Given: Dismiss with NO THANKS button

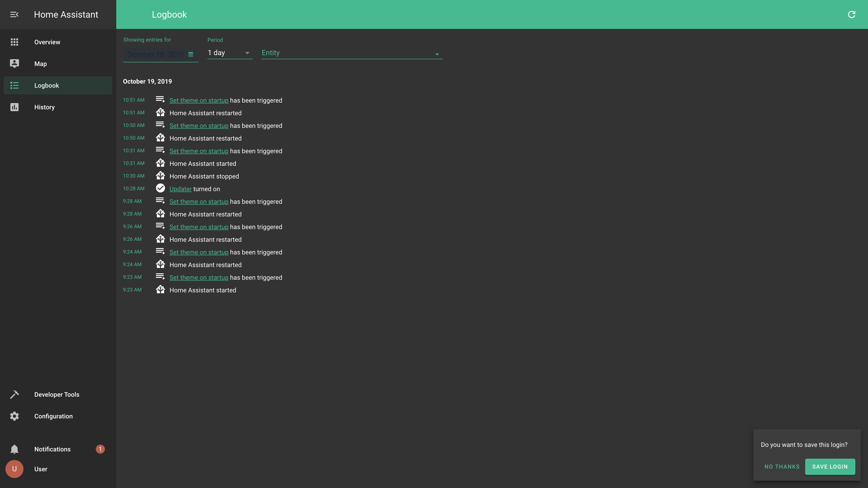Looking at the screenshot, I should tap(782, 467).
